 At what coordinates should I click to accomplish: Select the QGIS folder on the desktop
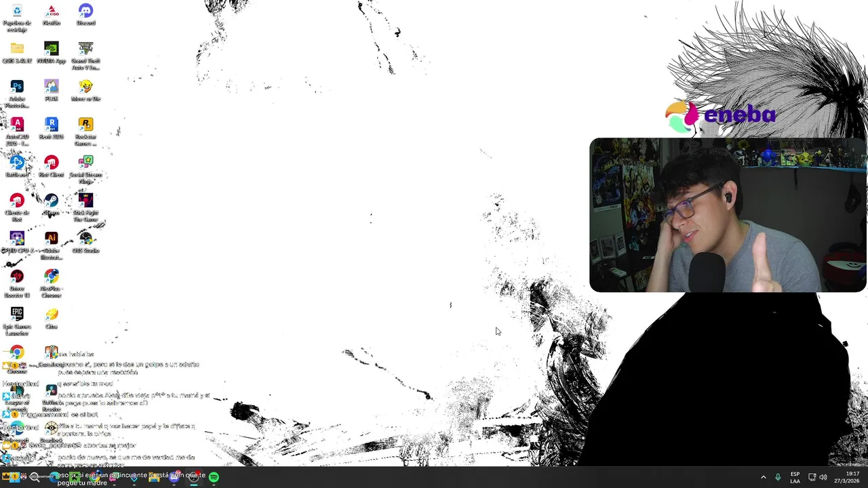point(17,53)
